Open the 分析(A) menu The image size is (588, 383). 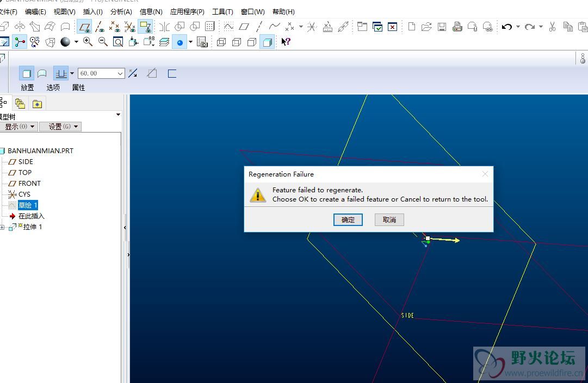(x=121, y=11)
